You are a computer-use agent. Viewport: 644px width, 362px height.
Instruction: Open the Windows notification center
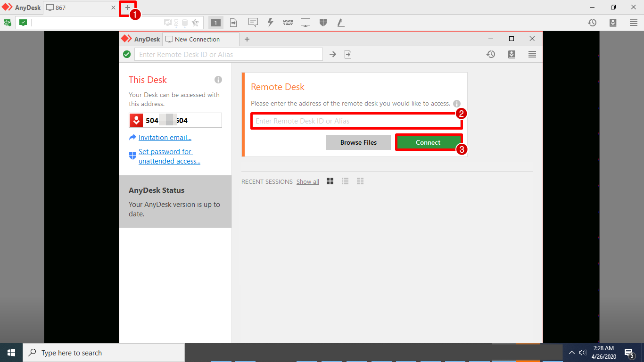(x=629, y=353)
